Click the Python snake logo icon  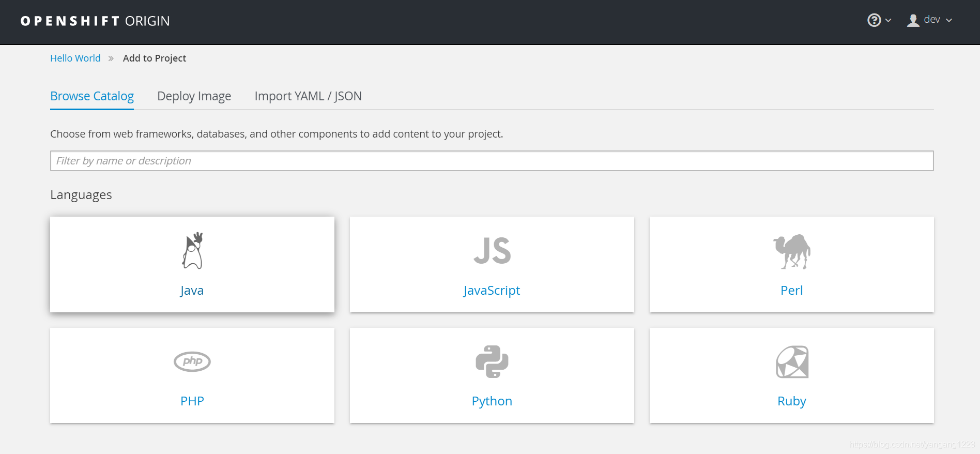(x=492, y=361)
